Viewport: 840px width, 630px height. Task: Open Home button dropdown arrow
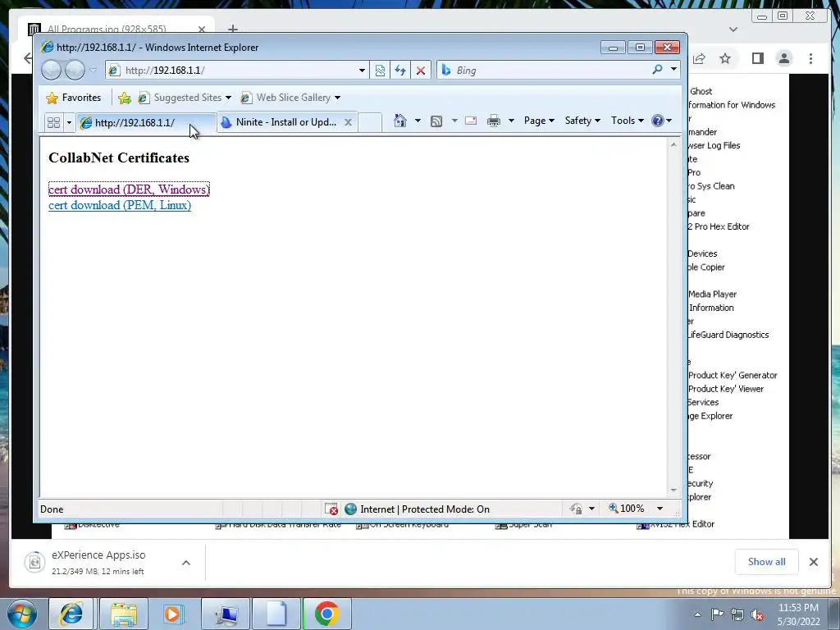(418, 121)
